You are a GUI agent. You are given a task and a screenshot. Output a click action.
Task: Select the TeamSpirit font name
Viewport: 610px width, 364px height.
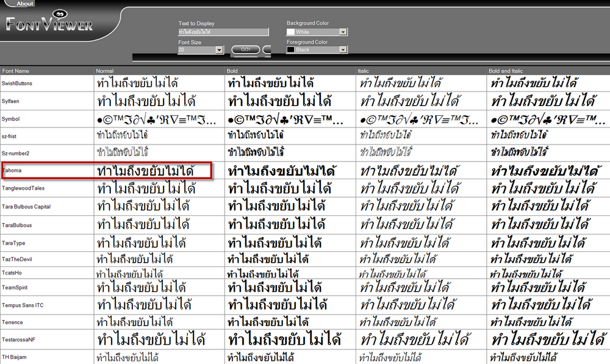[15, 287]
